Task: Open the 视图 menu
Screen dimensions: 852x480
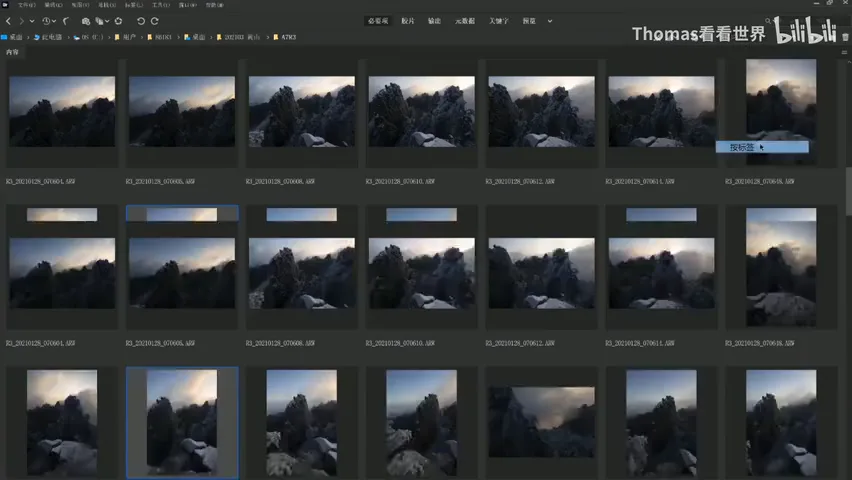Action: click(80, 5)
